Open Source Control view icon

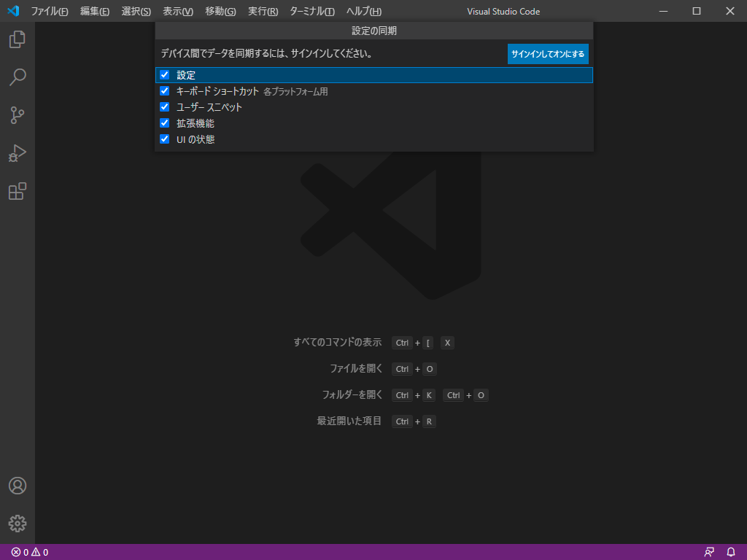click(18, 115)
